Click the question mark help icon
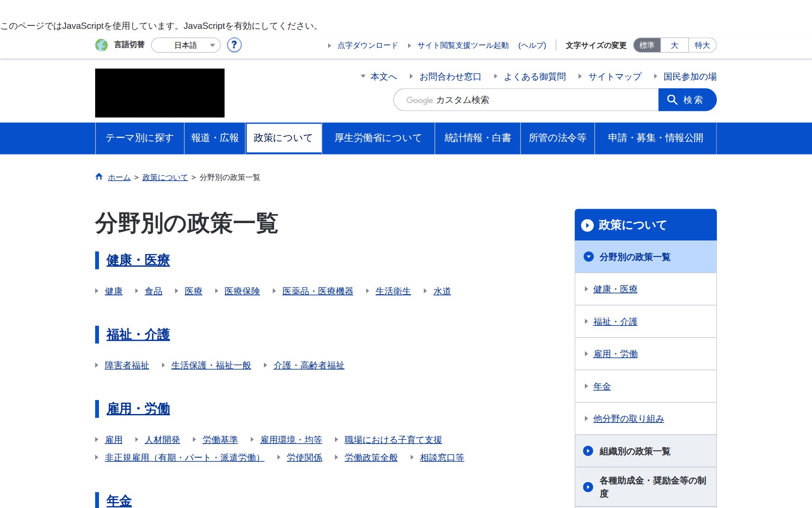Screen dimensions: 812x508 [234, 45]
